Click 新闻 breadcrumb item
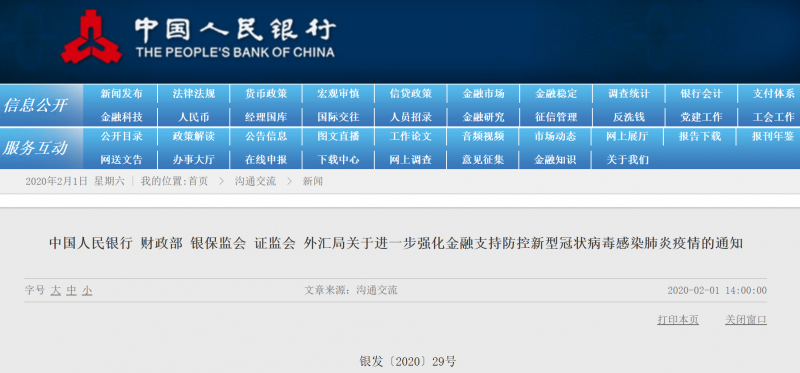This screenshot has height=373, width=800. (313, 181)
